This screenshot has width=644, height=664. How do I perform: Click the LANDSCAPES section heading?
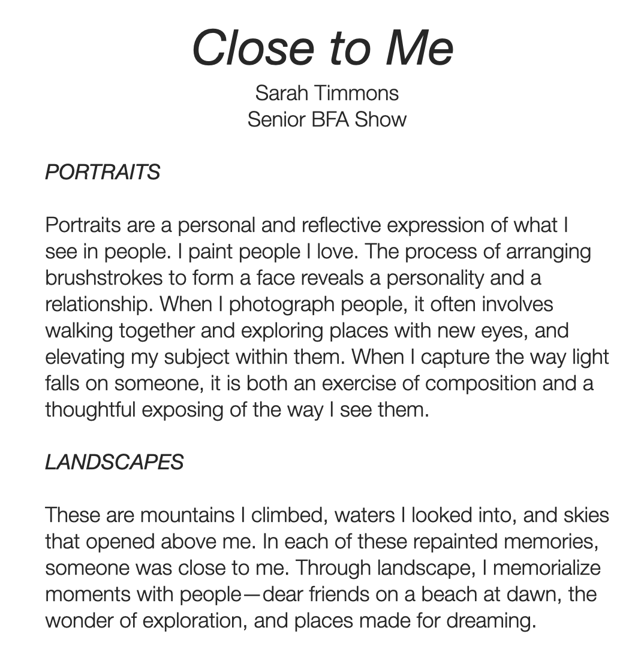point(114,462)
